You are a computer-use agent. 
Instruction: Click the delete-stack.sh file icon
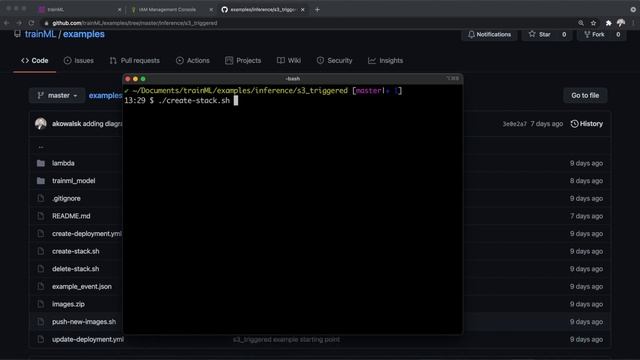pos(41,269)
